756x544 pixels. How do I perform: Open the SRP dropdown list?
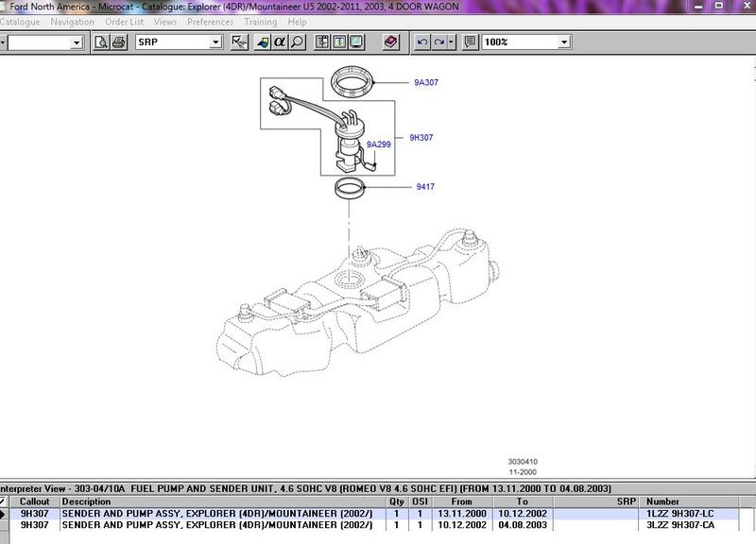pos(215,42)
